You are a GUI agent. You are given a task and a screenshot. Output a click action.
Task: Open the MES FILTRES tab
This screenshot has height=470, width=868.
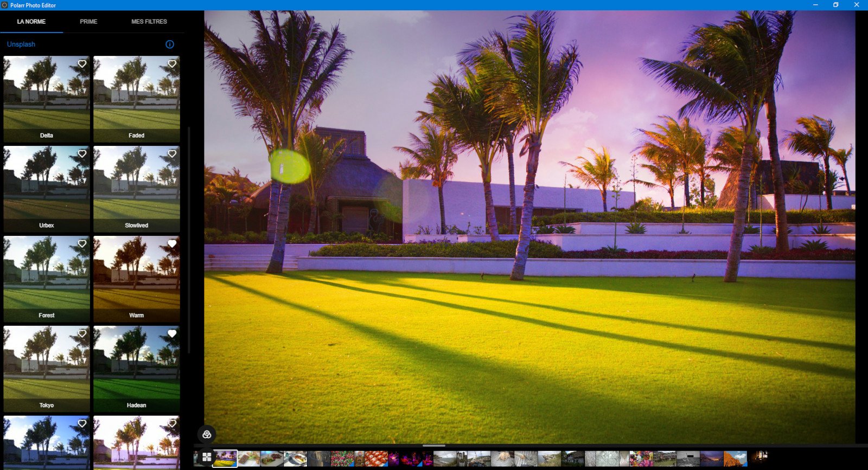tap(149, 22)
